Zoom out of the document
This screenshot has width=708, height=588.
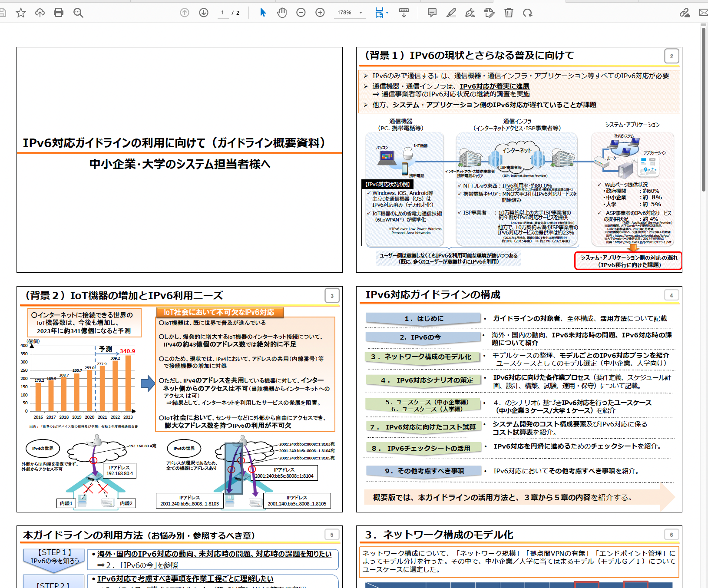[301, 13]
